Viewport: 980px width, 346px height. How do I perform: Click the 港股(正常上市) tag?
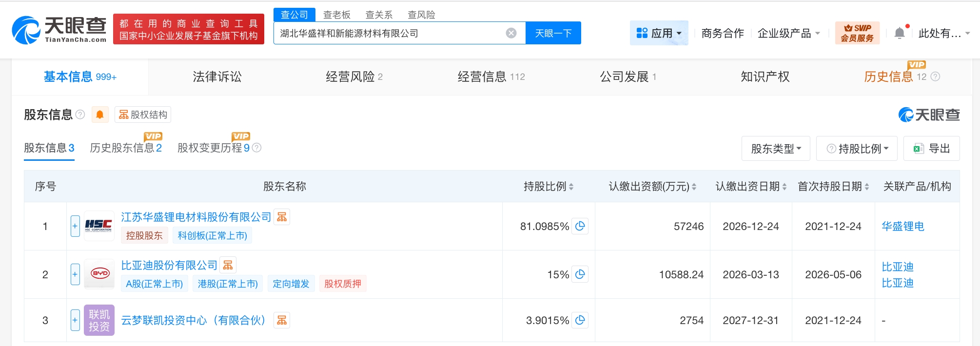pos(228,284)
